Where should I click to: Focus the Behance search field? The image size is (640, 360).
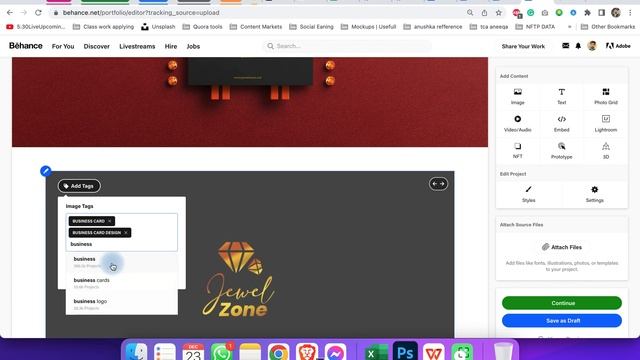coord(347,46)
